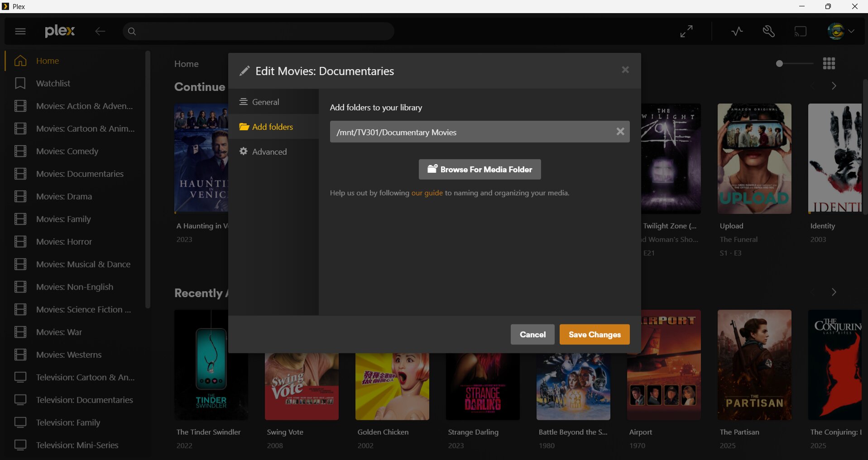Viewport: 868px width, 460px height.
Task: Open the activity pulse icon
Action: (x=737, y=31)
